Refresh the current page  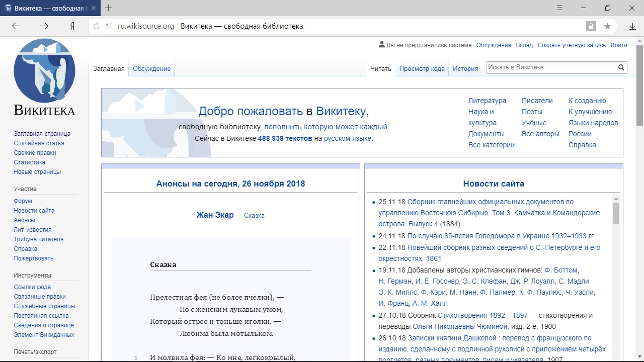click(x=96, y=26)
